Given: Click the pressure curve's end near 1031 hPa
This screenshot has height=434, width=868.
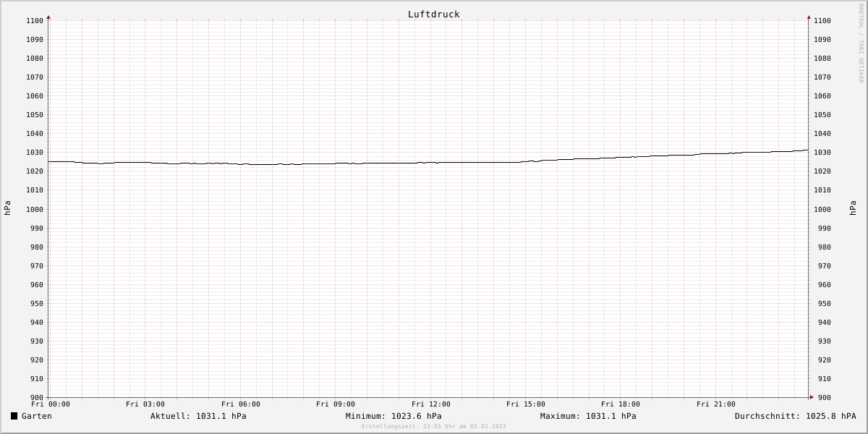Looking at the screenshot, I should pyautogui.click(x=807, y=150).
